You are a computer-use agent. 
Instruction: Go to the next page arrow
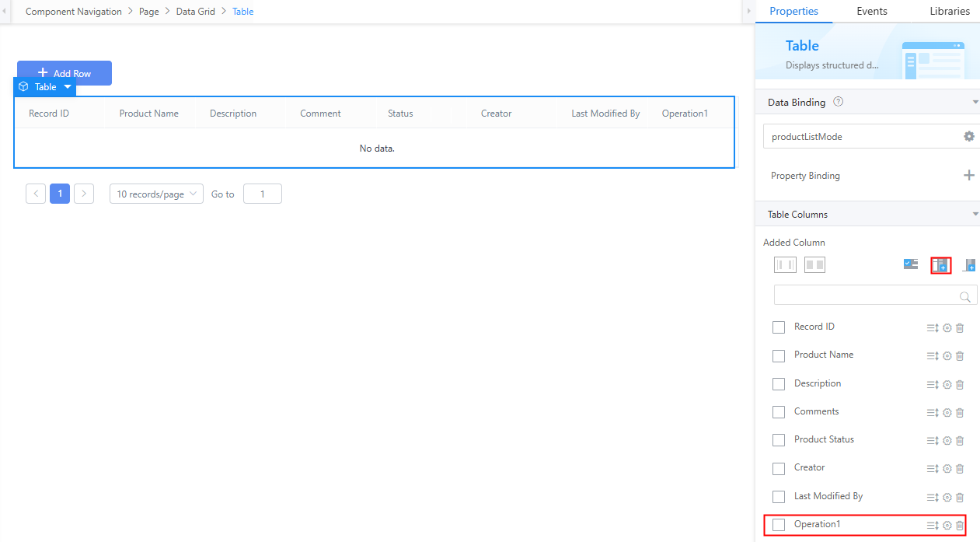pos(84,194)
